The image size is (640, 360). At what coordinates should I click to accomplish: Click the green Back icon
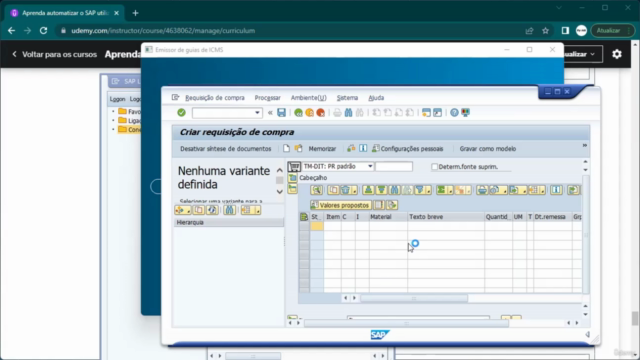pos(298,113)
